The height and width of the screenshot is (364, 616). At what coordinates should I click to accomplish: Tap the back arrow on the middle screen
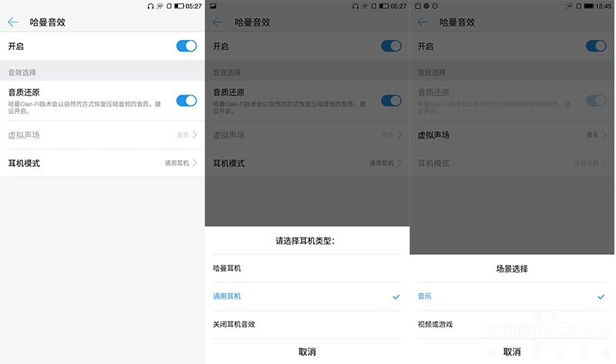pyautogui.click(x=218, y=22)
